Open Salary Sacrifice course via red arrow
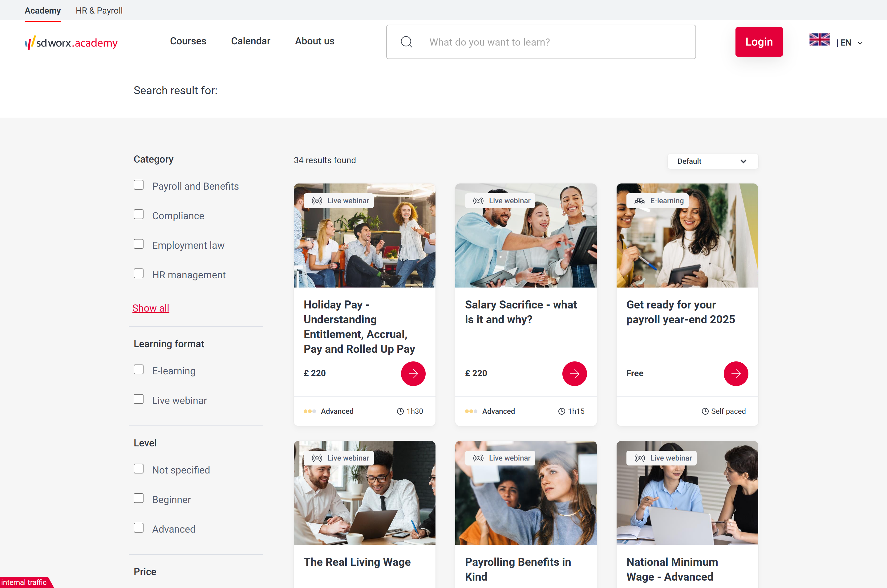Screen dimensions: 887x588 pos(574,373)
